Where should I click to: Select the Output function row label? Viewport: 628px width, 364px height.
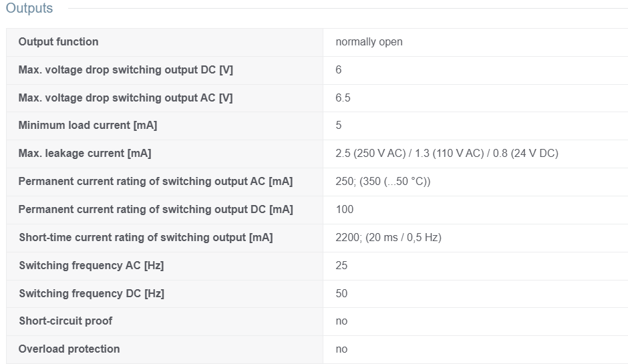[x=59, y=41]
